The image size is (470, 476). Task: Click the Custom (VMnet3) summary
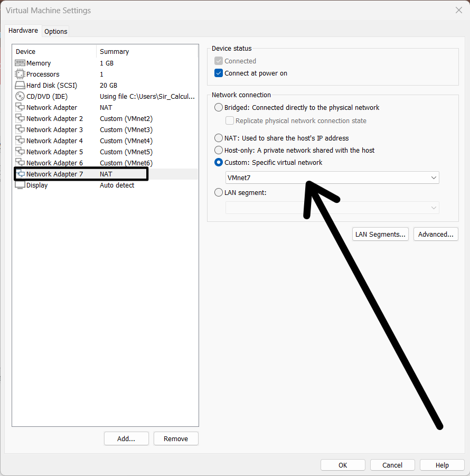tap(126, 129)
